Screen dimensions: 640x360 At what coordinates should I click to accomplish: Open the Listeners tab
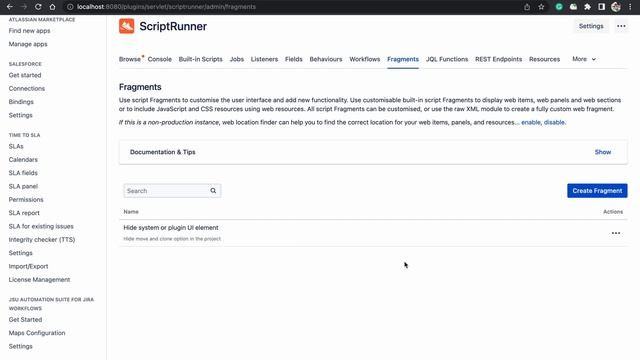click(x=264, y=59)
